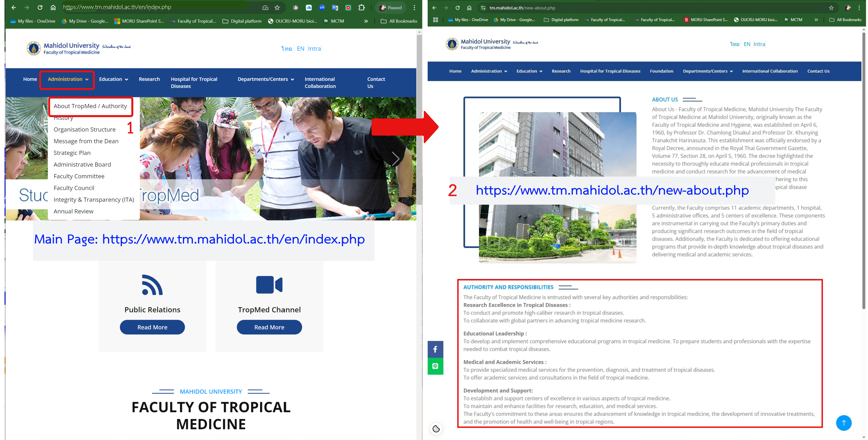
Task: Go back in the left browser window
Action: (14, 7)
